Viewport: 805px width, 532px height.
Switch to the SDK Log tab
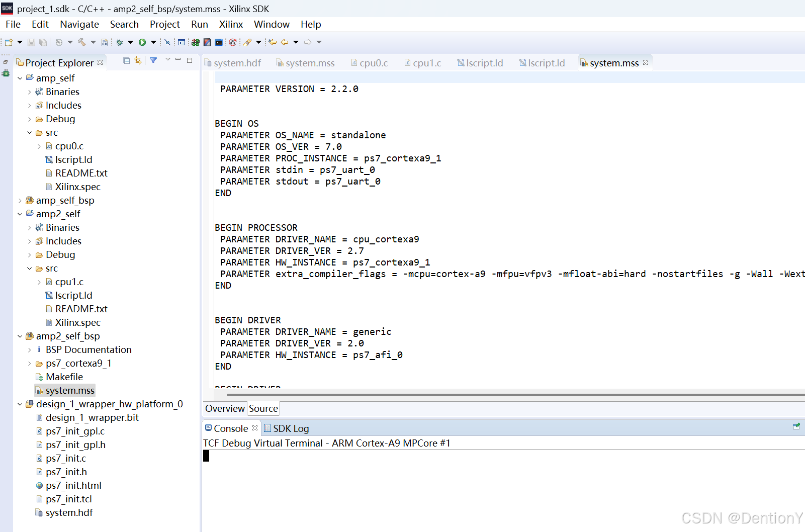pyautogui.click(x=286, y=428)
